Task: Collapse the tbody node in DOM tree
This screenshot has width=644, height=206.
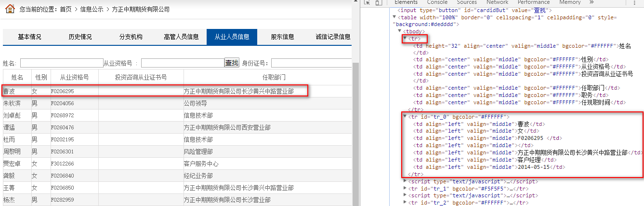Action: [x=399, y=31]
